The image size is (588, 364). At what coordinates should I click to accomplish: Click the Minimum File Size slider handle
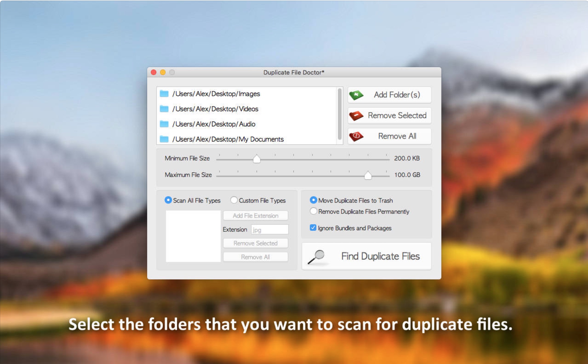tap(257, 159)
